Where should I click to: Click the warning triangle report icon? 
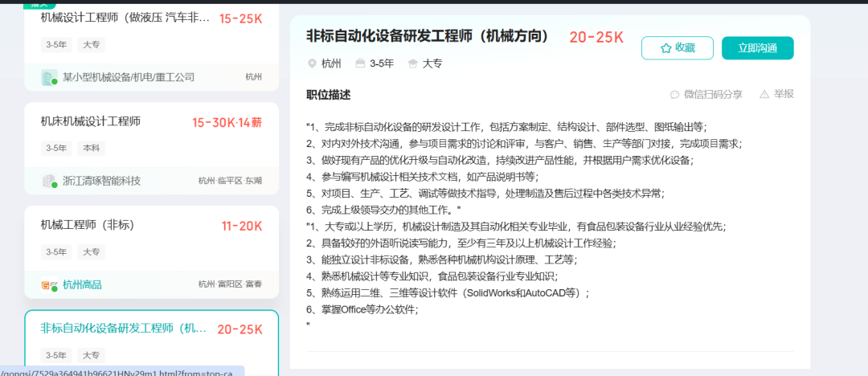tap(764, 94)
